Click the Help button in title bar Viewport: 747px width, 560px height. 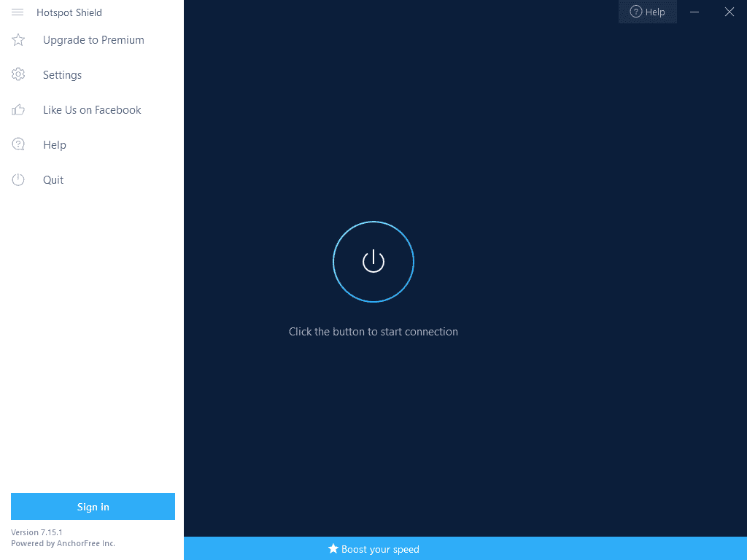(648, 12)
